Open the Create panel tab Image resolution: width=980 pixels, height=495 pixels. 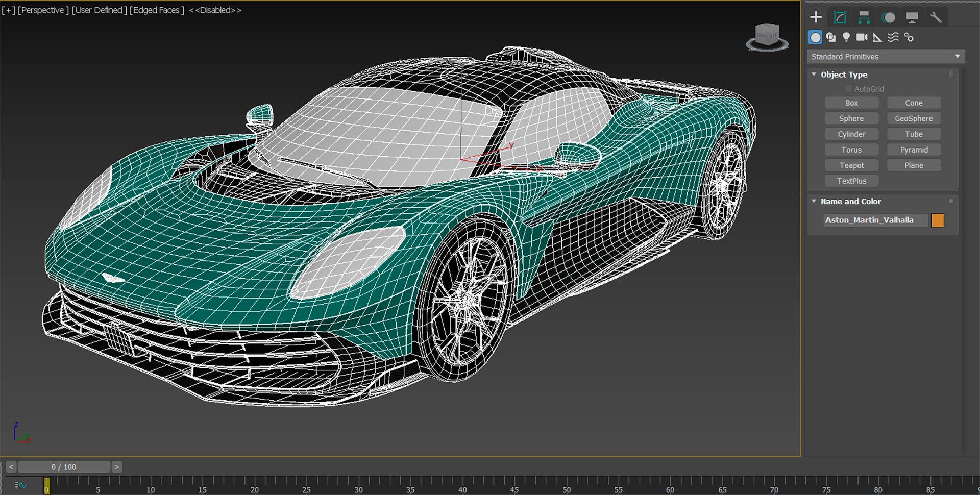(816, 17)
